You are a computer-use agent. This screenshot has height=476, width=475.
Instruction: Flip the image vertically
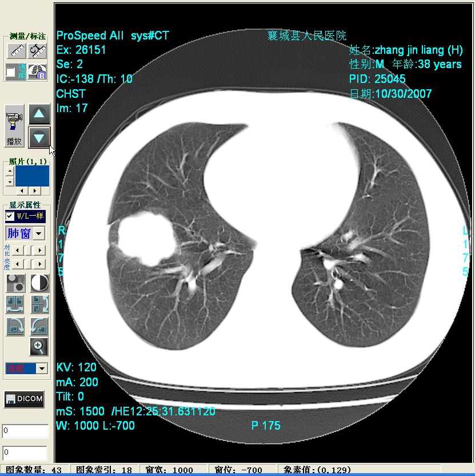39,304
